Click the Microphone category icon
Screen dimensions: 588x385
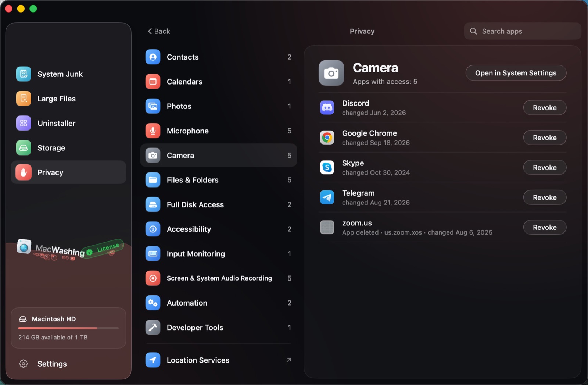click(153, 131)
